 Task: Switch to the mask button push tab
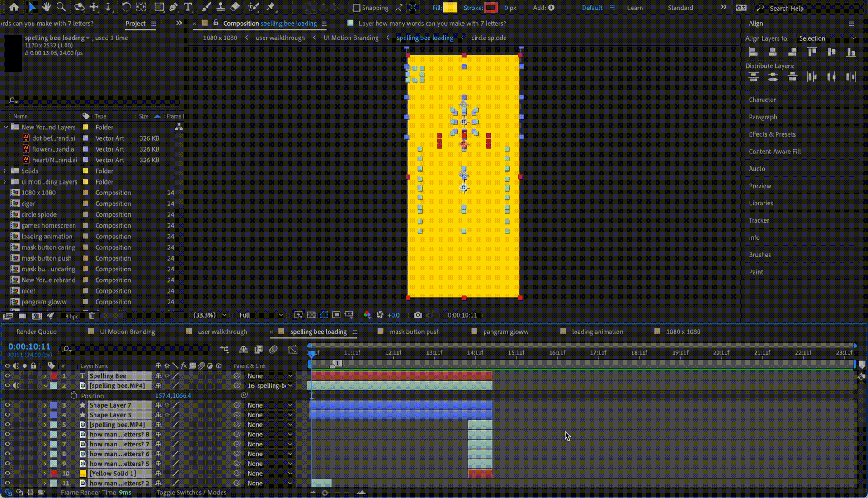(414, 332)
